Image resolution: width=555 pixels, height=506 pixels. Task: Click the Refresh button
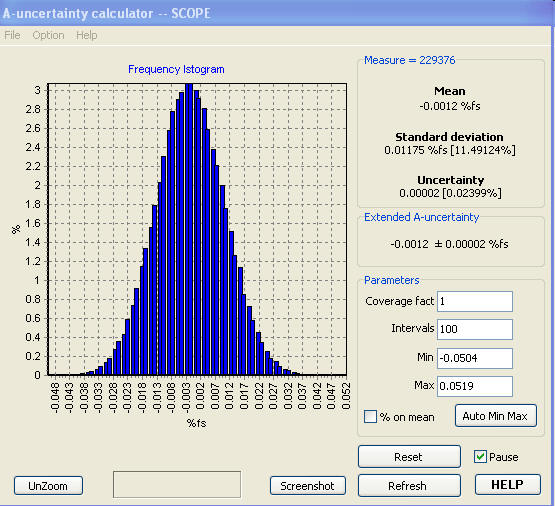(409, 485)
